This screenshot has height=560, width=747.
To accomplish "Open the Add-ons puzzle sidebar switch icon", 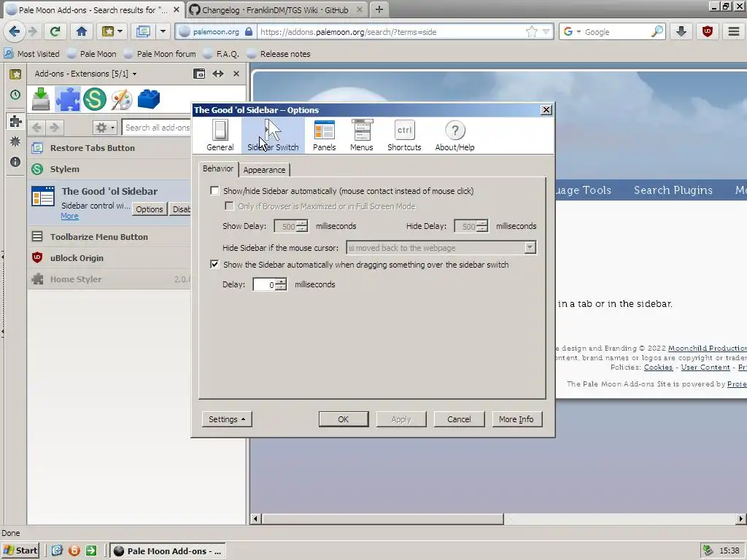I will point(15,121).
